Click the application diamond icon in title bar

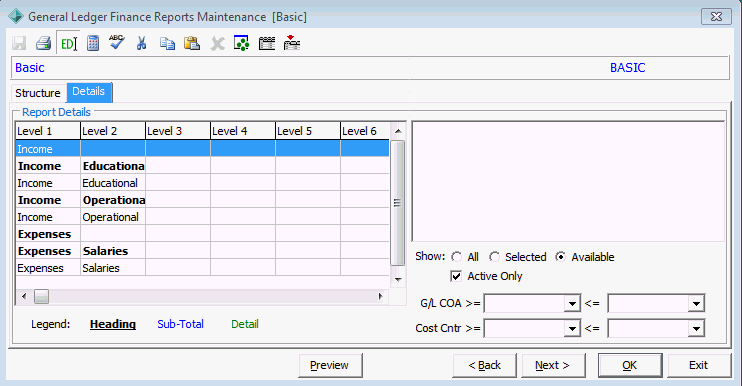[16, 17]
